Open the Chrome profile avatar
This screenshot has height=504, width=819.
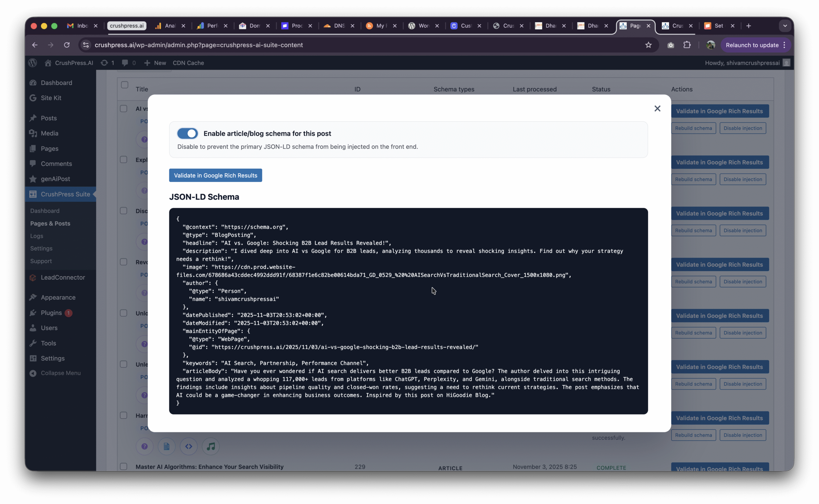711,45
